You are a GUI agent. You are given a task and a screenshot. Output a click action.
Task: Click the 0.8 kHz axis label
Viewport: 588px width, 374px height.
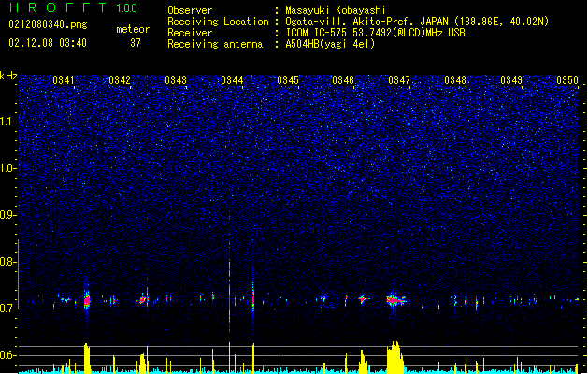pyautogui.click(x=8, y=262)
